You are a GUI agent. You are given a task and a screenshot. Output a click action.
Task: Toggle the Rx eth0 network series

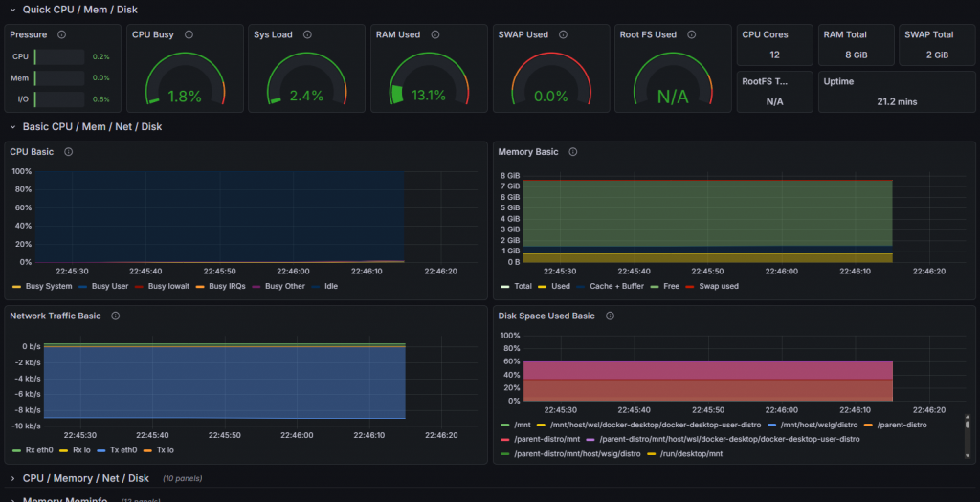point(37,449)
